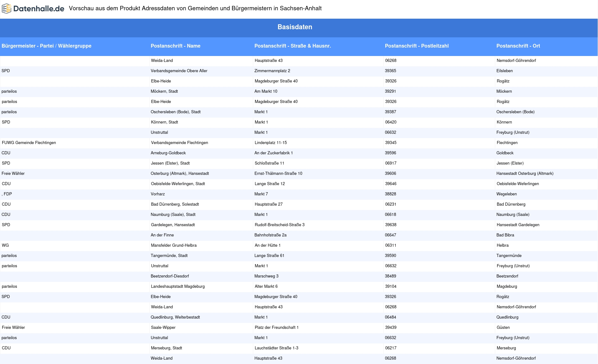Click the Naumburg (Saale), Stadt name cell
This screenshot has height=364, width=598.
pyautogui.click(x=173, y=215)
